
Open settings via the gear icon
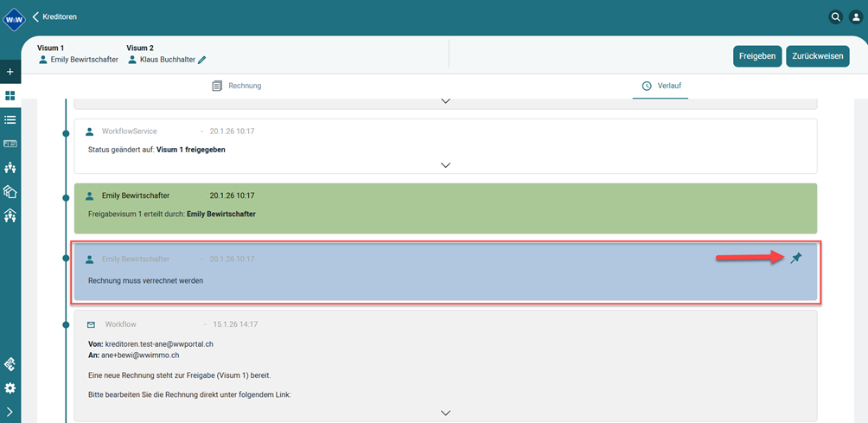tap(10, 388)
